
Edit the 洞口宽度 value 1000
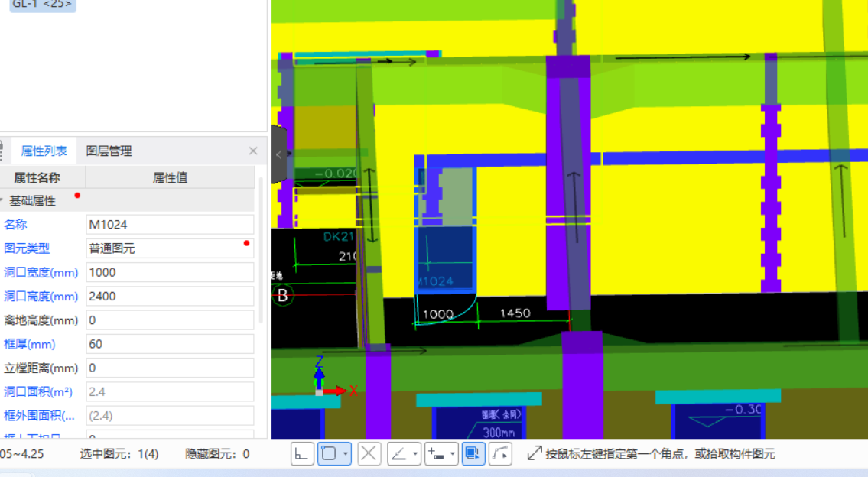tap(170, 272)
